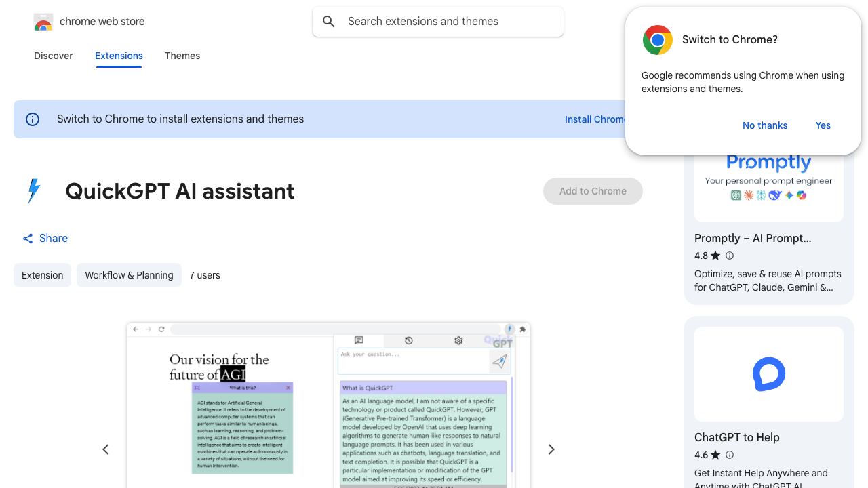The height and width of the screenshot is (488, 868).
Task: Click the Share link
Action: pyautogui.click(x=45, y=239)
